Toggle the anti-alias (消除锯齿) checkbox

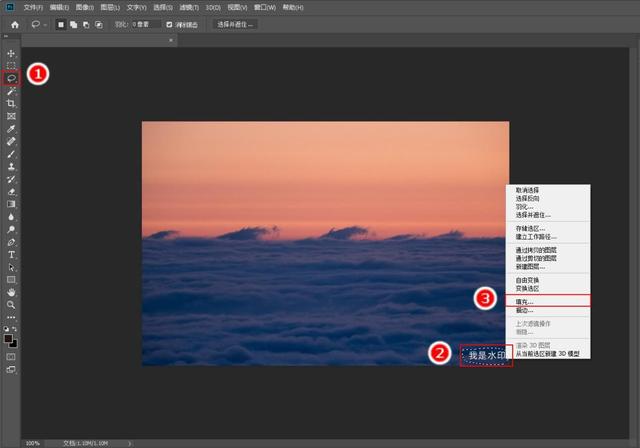169,25
